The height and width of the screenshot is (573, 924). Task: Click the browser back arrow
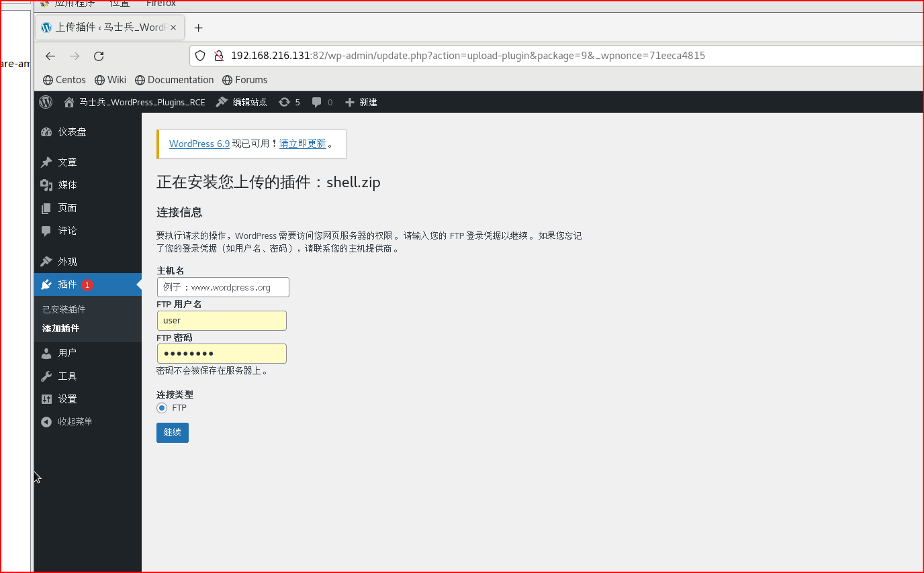click(50, 56)
